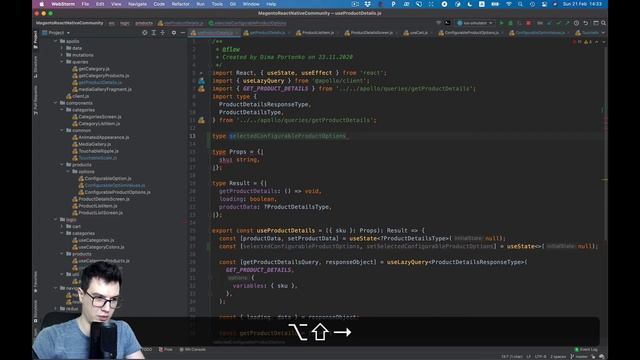Image resolution: width=640 pixels, height=360 pixels.
Task: Open TouchableRipple.js in project tree
Action: tap(95, 151)
